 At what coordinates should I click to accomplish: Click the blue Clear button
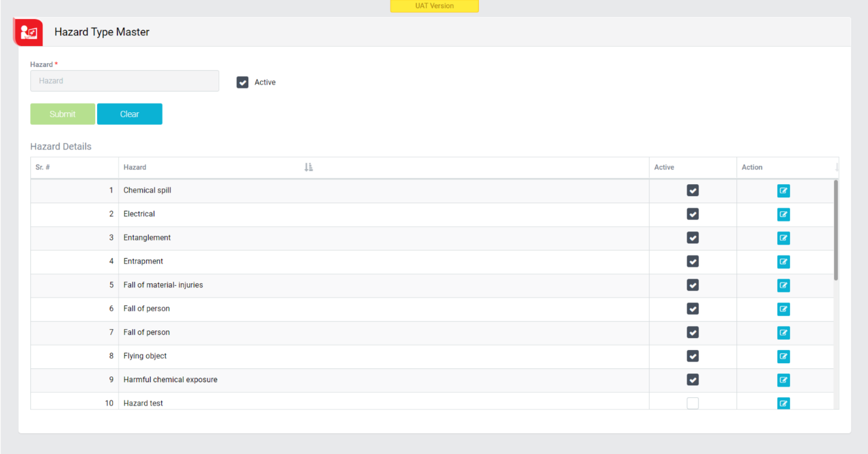point(130,114)
